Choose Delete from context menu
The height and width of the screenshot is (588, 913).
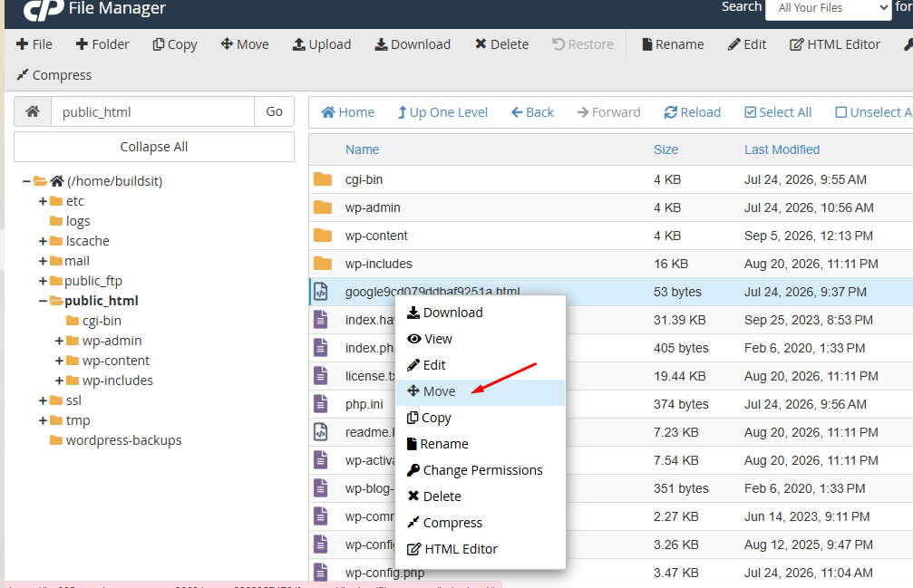click(481, 496)
